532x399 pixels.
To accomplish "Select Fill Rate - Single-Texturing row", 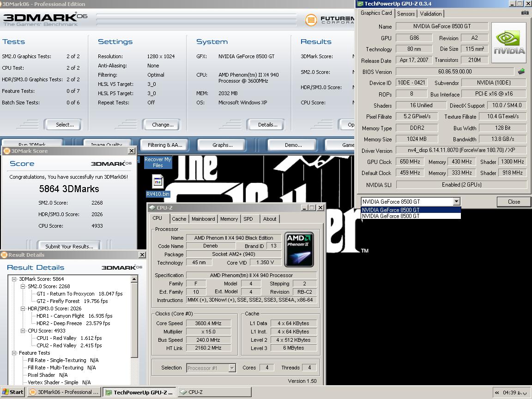I will 63,360.
